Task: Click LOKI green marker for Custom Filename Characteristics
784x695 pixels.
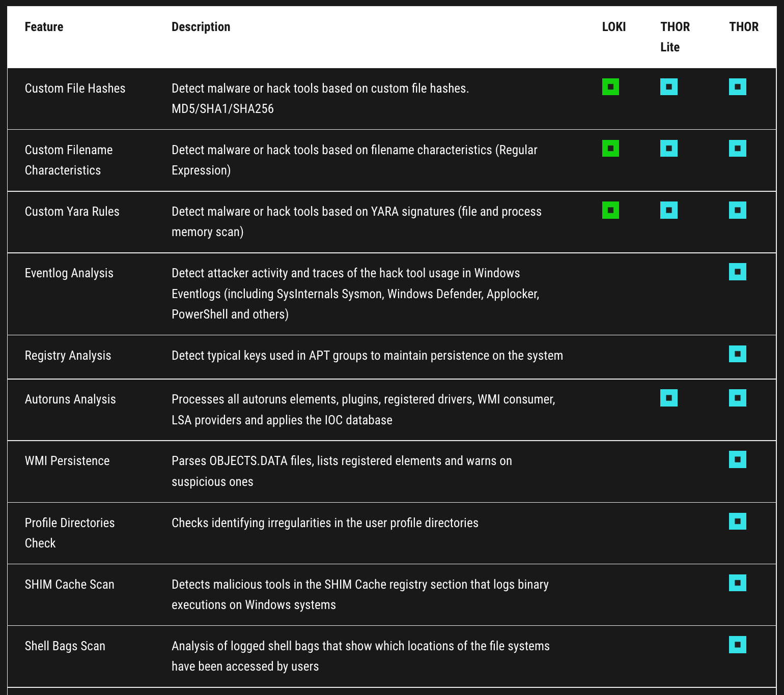Action: tap(610, 149)
